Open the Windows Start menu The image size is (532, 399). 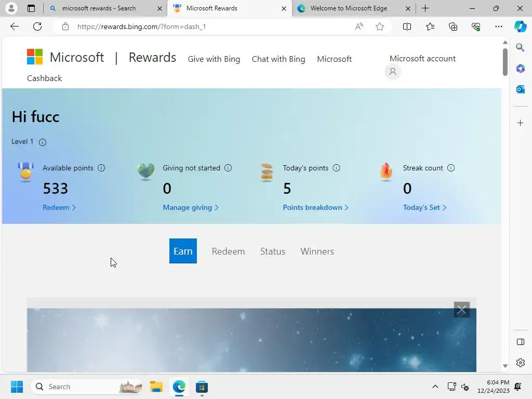pyautogui.click(x=17, y=387)
